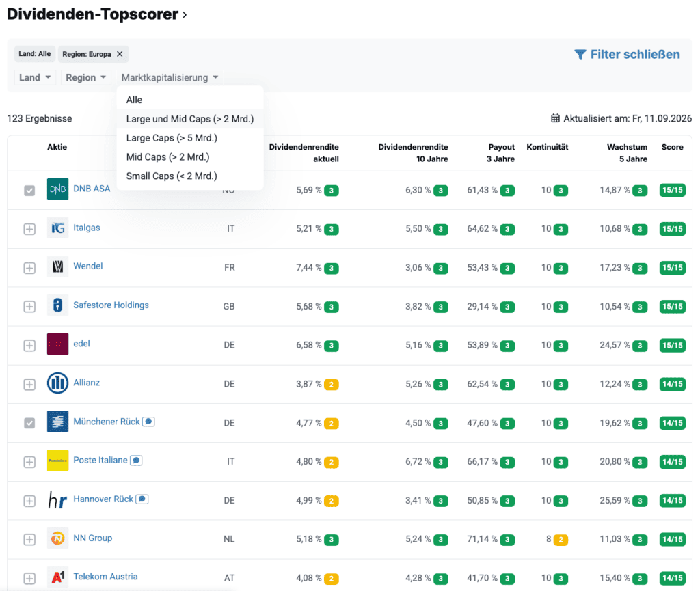Open comment bubble next to Hannover Rück
700x591 pixels.
(x=142, y=499)
